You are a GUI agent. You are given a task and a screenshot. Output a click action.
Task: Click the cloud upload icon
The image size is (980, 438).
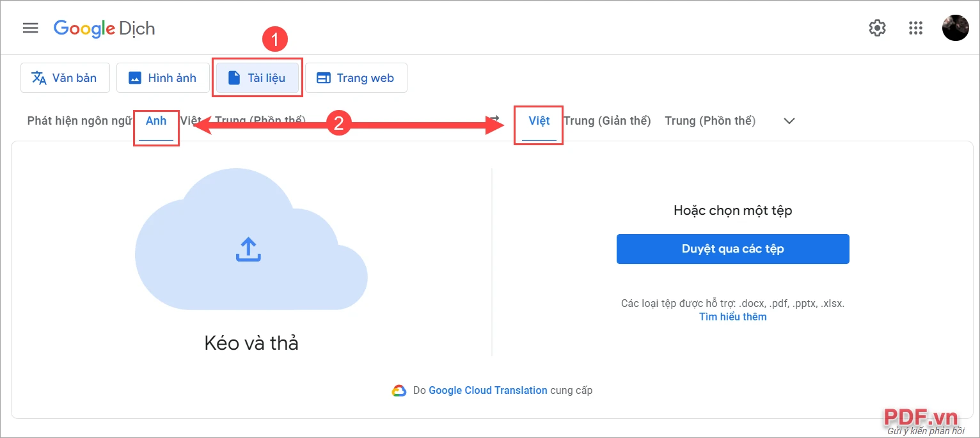pyautogui.click(x=248, y=249)
